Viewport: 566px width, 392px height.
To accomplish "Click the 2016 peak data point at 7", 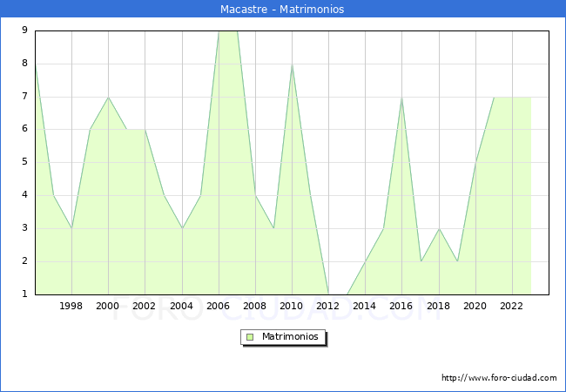I will [x=401, y=97].
